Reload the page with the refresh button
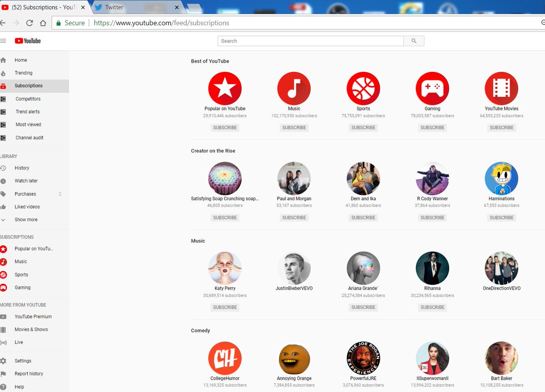Screen dimensions: 545x392 point(30,23)
